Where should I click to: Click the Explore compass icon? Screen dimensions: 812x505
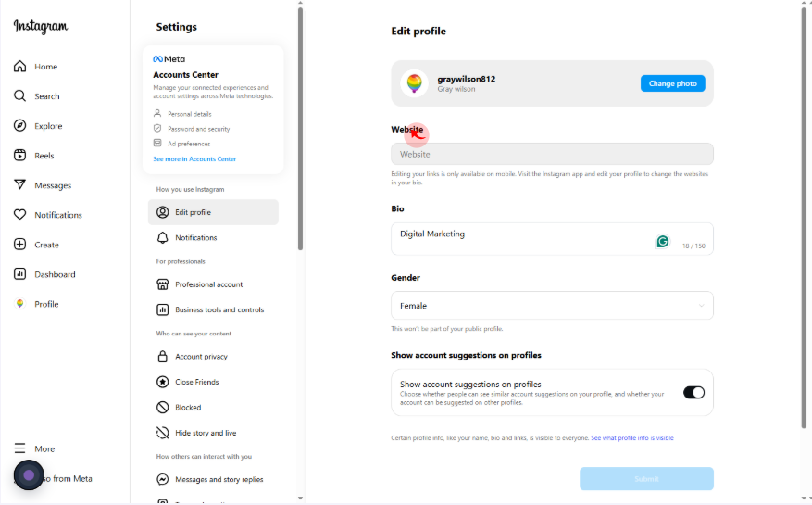pyautogui.click(x=19, y=125)
